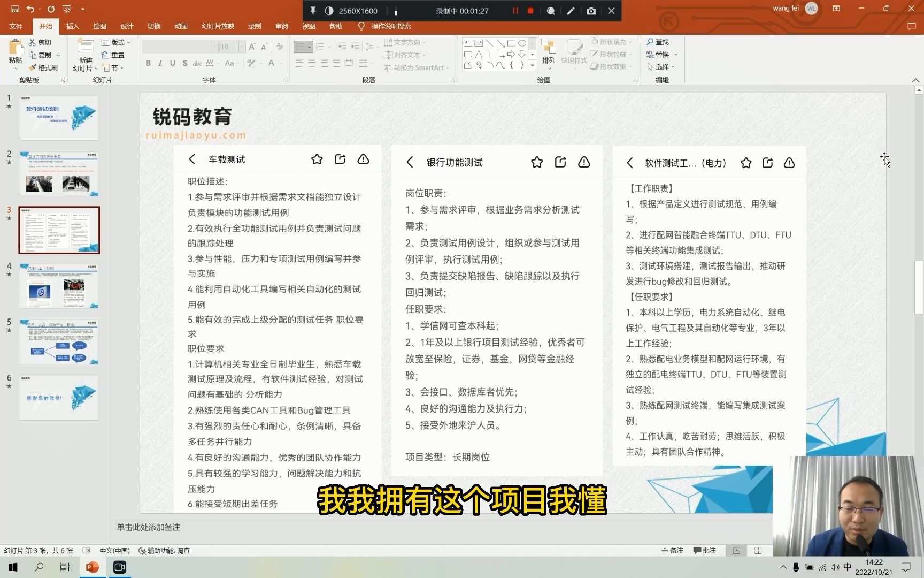Toggle Underline formatting
The image size is (924, 578).
click(x=172, y=63)
